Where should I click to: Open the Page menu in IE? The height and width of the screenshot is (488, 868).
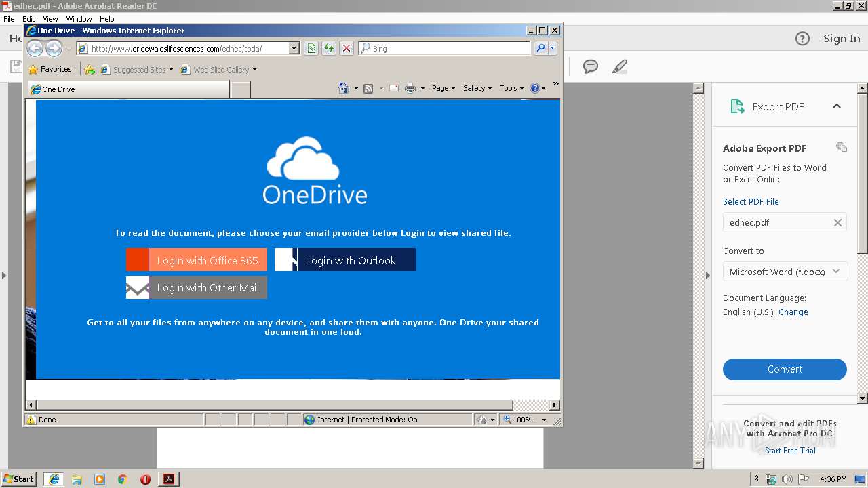(443, 88)
